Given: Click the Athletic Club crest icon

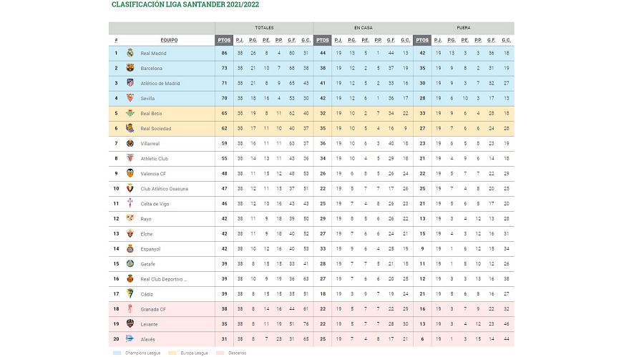Looking at the screenshot, I should (x=130, y=158).
